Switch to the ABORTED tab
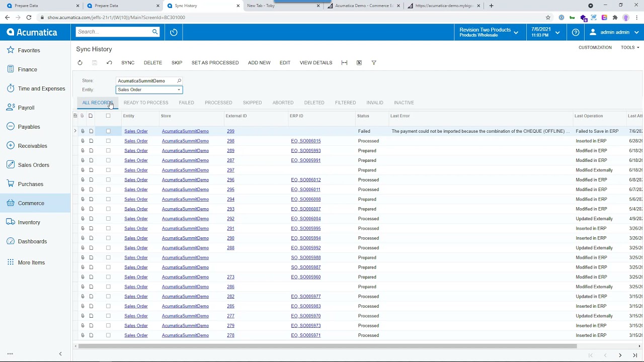The width and height of the screenshot is (644, 362). click(x=283, y=103)
